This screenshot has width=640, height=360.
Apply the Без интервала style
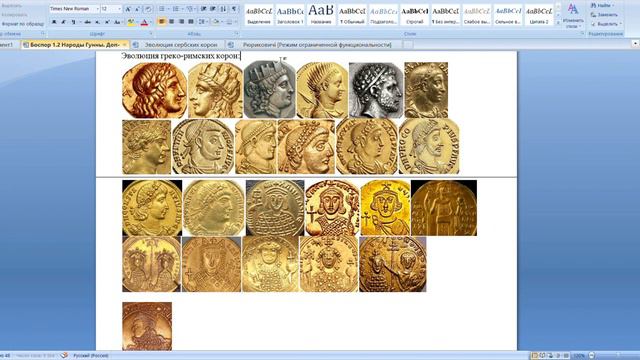click(445, 15)
